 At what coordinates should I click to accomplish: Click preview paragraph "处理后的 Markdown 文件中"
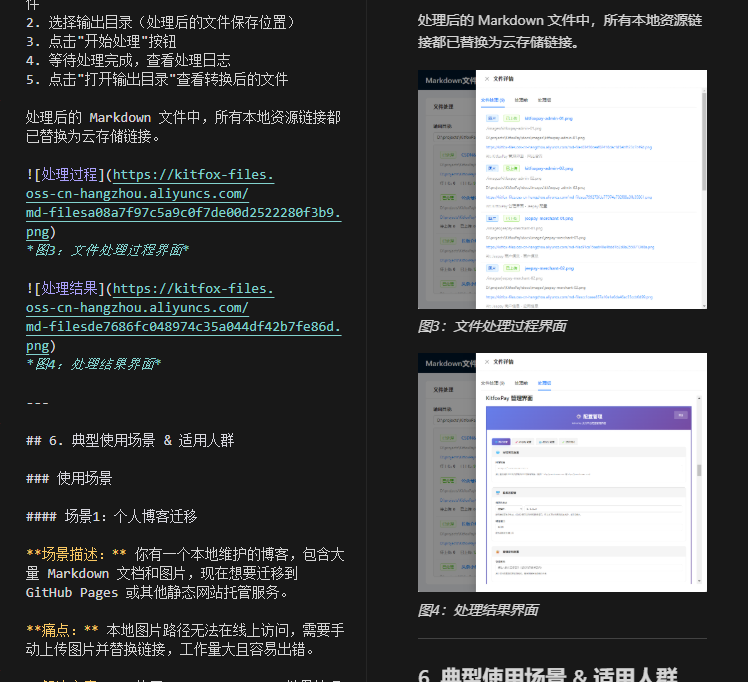560,31
